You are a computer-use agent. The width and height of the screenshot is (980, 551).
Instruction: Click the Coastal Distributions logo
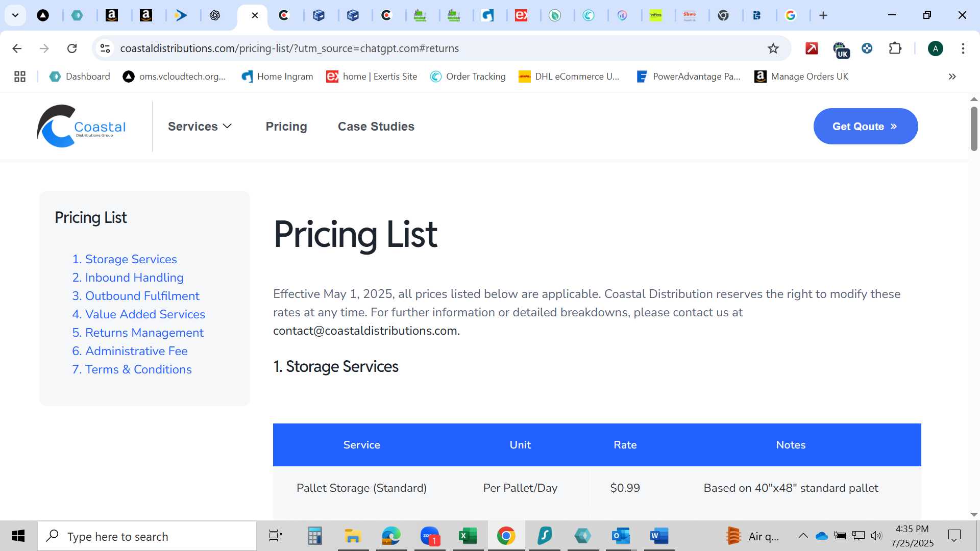click(82, 126)
